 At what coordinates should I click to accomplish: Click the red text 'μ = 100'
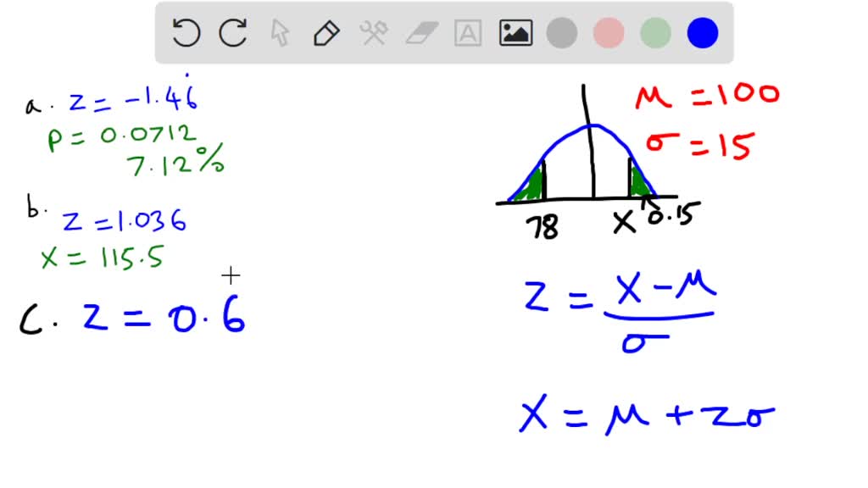[708, 97]
